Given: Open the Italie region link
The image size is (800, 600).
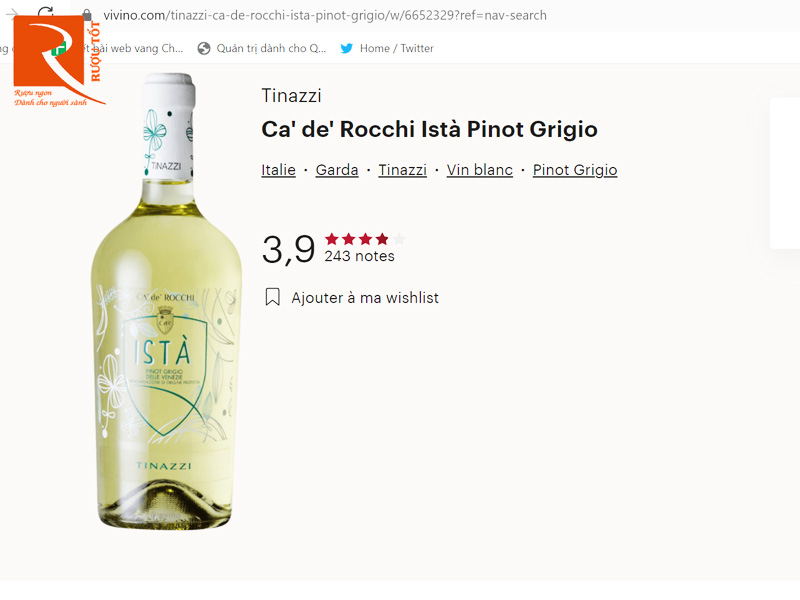Looking at the screenshot, I should (x=278, y=170).
